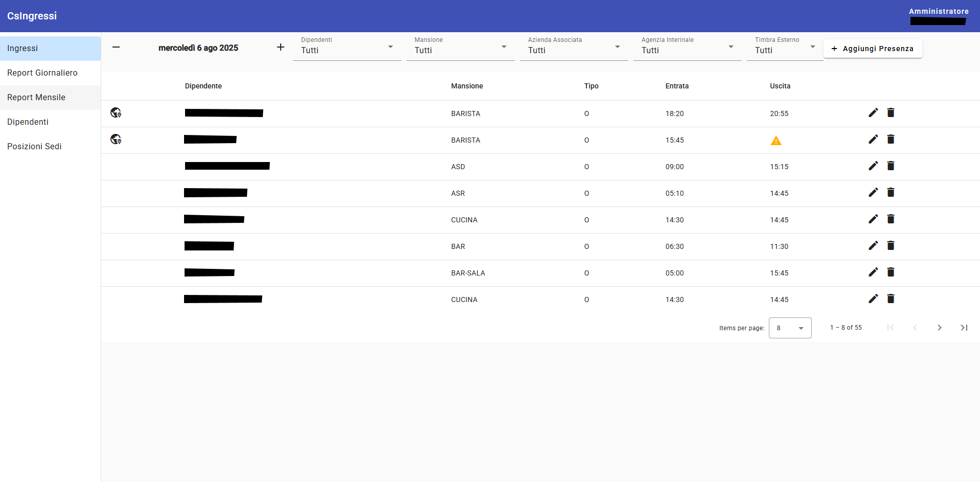Jump to last page of results
The width and height of the screenshot is (980, 482).
click(964, 328)
